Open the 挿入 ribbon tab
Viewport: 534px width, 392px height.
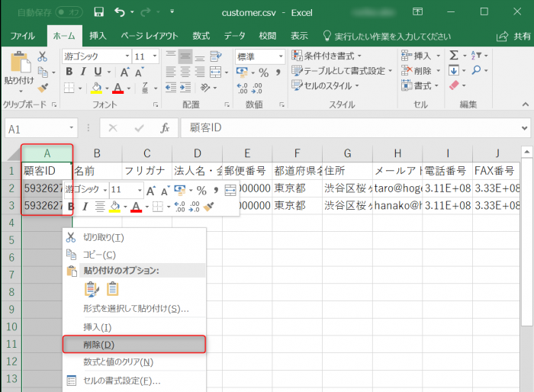coord(98,36)
